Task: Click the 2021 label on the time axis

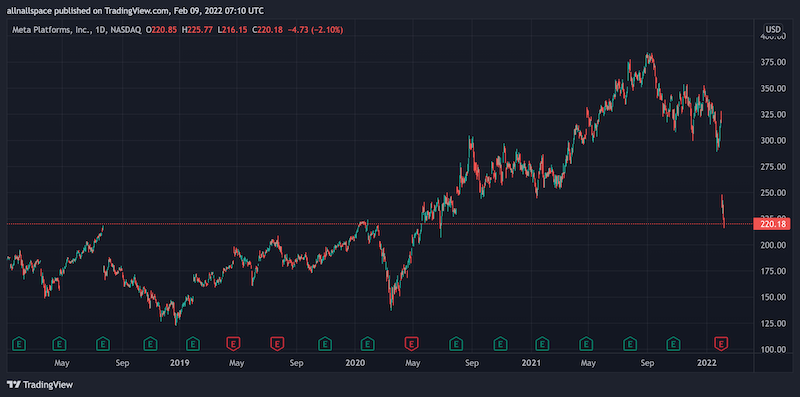Action: (x=531, y=363)
